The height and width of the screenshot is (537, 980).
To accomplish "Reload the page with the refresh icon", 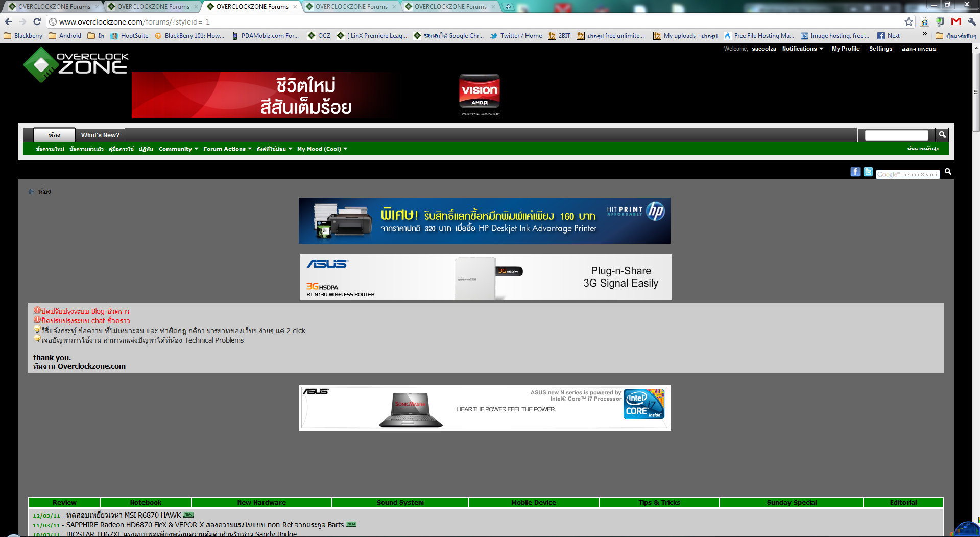I will (37, 21).
